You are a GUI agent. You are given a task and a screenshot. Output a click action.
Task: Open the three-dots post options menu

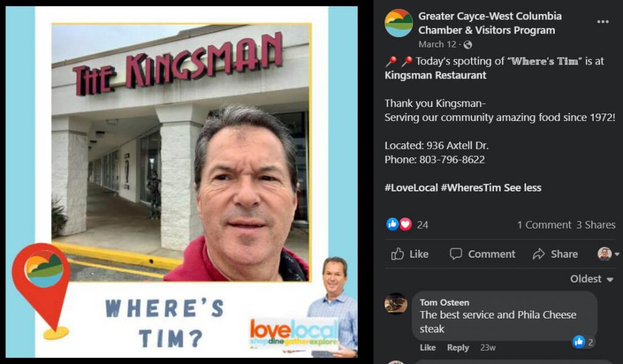(x=602, y=22)
